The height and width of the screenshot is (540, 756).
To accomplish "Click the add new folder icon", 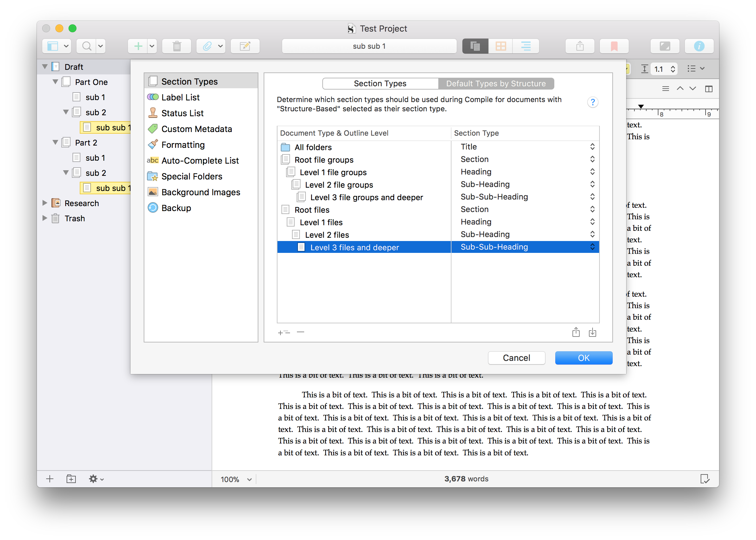I will [71, 479].
